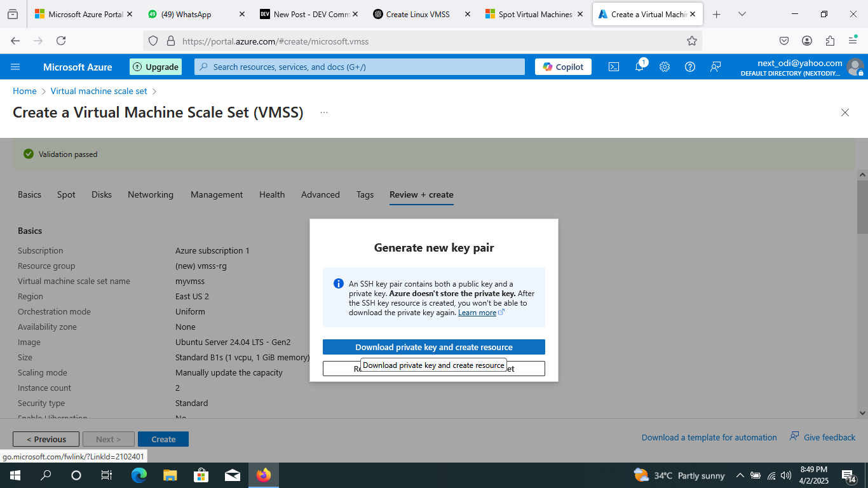The image size is (868, 488).
Task: Switch to the Tags tab
Action: pos(365,194)
